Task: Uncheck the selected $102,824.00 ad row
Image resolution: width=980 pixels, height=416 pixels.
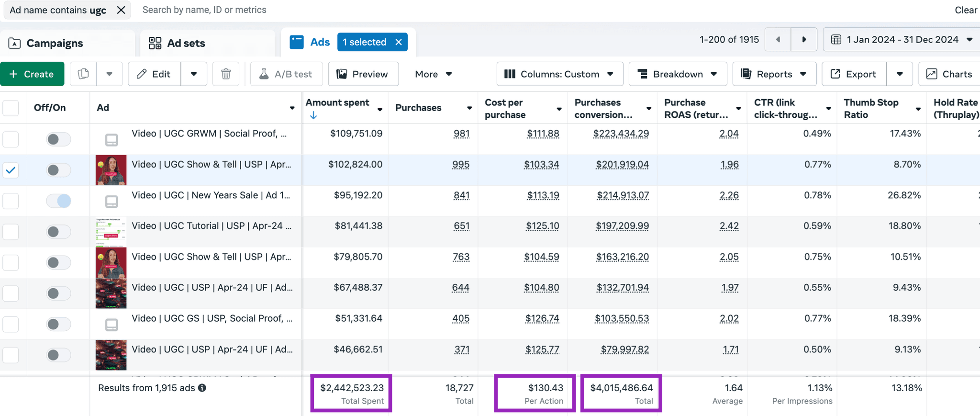Action: click(11, 170)
